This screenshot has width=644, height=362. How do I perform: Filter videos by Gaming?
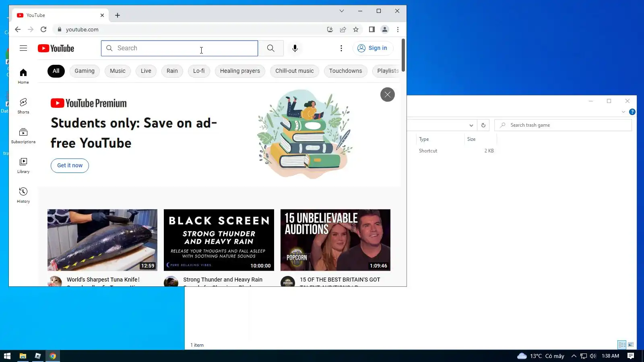pos(85,71)
